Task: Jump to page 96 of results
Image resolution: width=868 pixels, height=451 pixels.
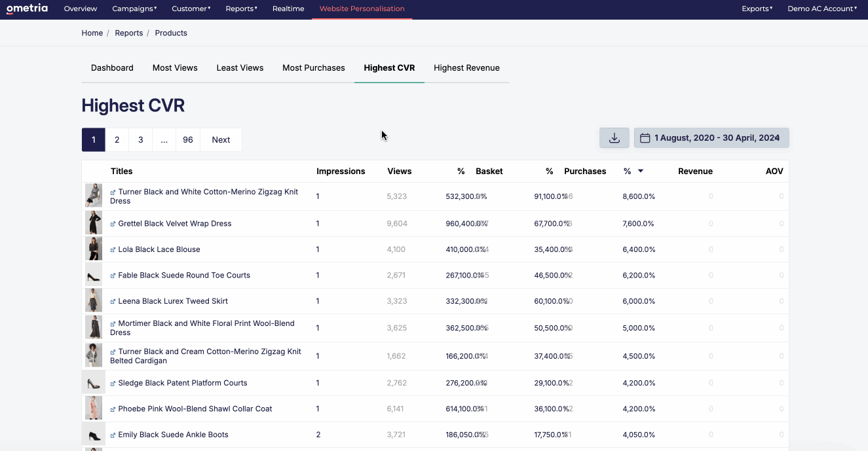Action: (x=188, y=139)
